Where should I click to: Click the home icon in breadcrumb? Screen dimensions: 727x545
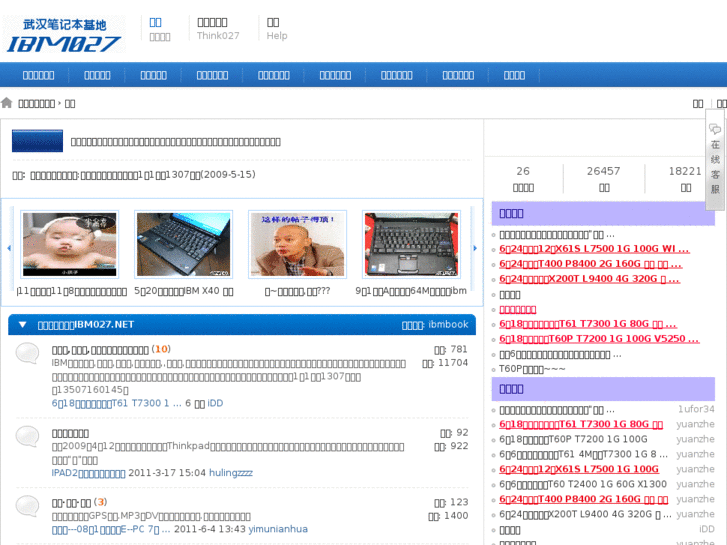[x=6, y=103]
